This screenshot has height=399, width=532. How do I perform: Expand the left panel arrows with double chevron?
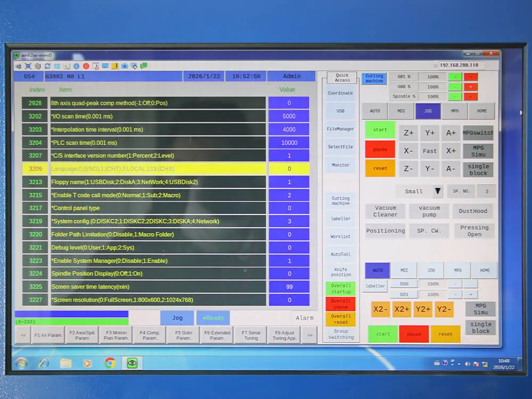click(23, 335)
